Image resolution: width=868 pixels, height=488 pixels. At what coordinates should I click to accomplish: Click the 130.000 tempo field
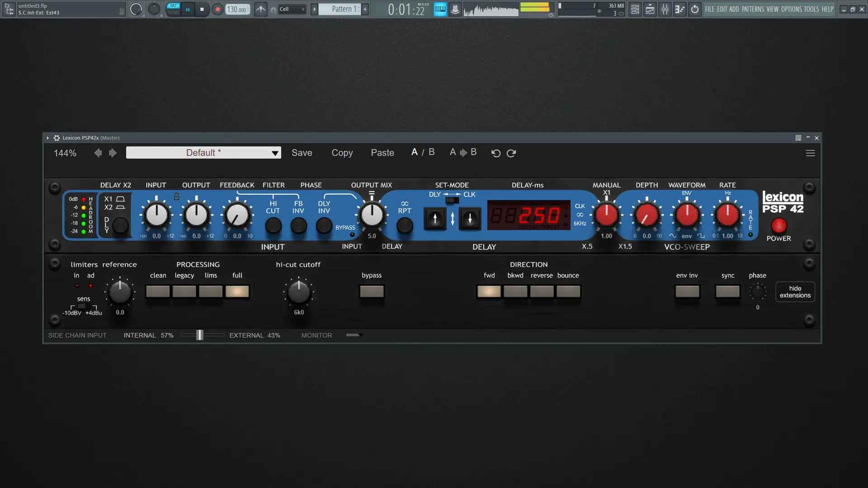tap(237, 9)
